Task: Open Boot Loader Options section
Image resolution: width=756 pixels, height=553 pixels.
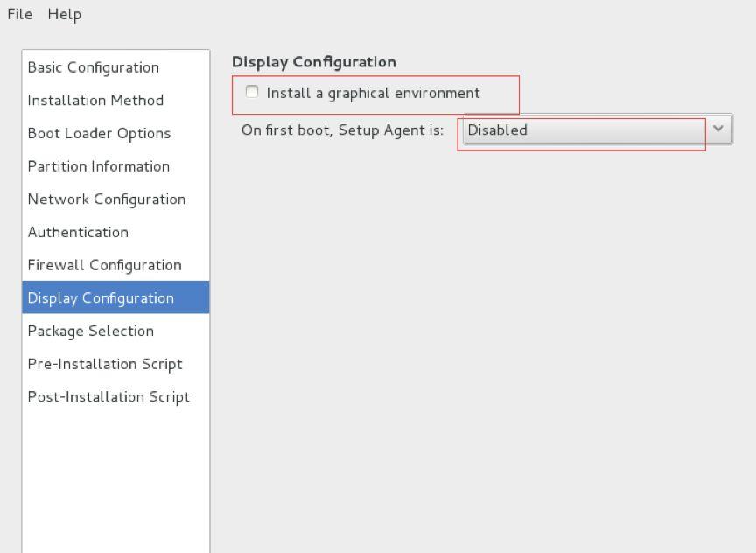Action: [x=99, y=134]
